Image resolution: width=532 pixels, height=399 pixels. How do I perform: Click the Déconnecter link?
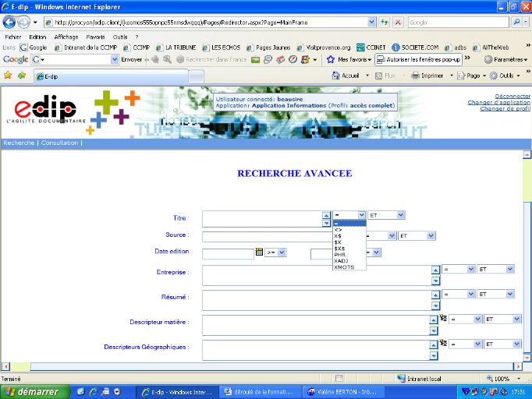click(x=512, y=97)
